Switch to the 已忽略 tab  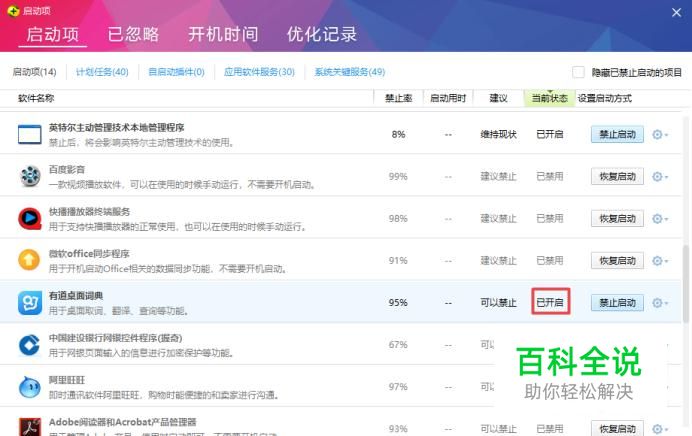click(133, 34)
